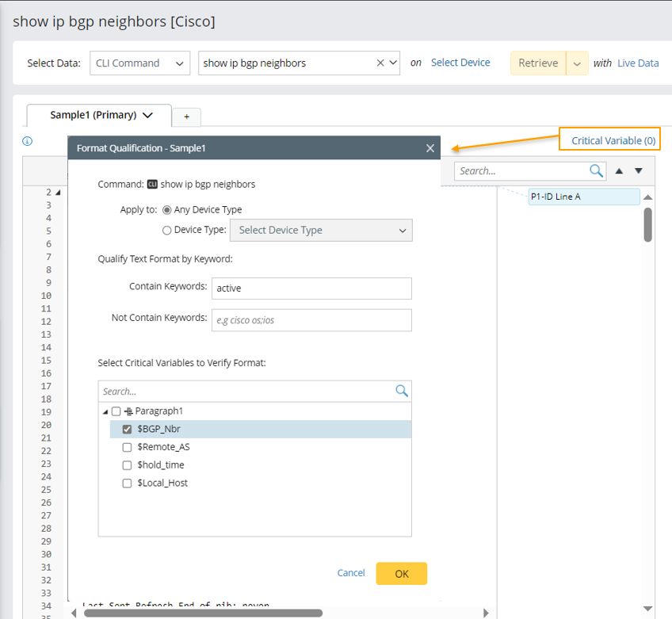This screenshot has height=619, width=672.
Task: Switch to the Sample1 (Primary) tab
Action: (x=100, y=116)
